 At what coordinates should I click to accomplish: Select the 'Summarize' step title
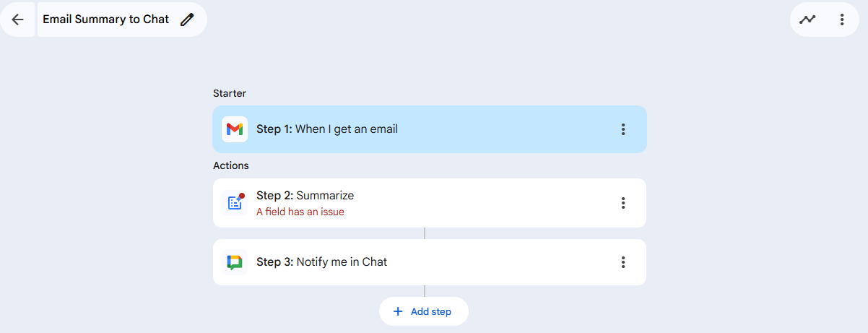[x=325, y=196]
